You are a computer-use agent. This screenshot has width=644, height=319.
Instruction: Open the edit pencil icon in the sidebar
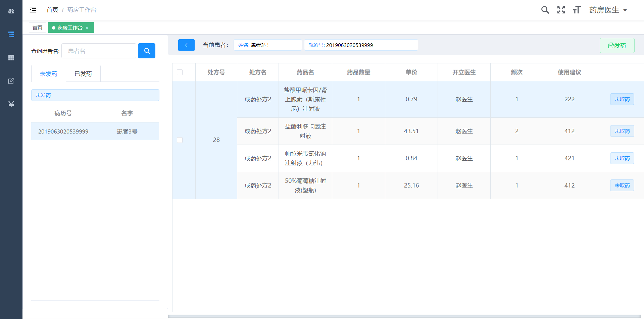coord(11,81)
